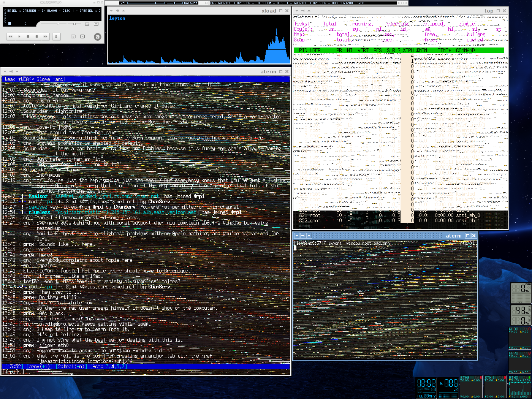Toggle the playlist window button in Audacious
This screenshot has height=399, width=532.
[96, 24]
